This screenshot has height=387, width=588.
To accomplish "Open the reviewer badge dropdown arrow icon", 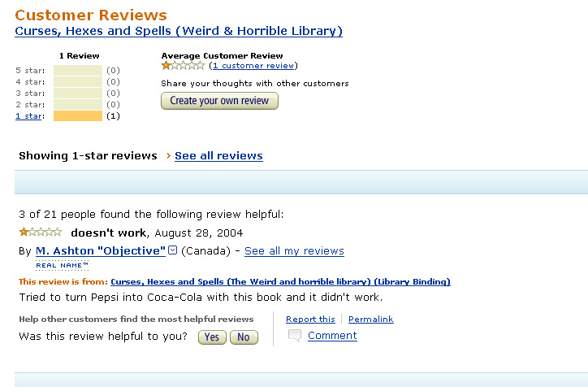I will [x=172, y=250].
